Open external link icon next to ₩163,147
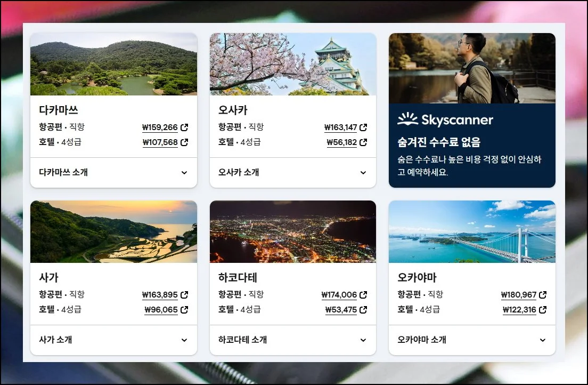Viewport: 588px width, 385px height. point(363,127)
